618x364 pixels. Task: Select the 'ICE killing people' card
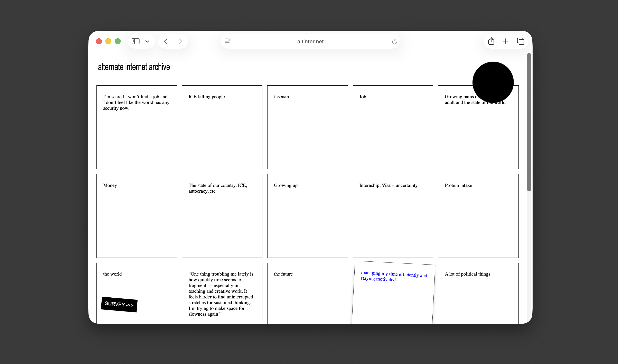222,127
